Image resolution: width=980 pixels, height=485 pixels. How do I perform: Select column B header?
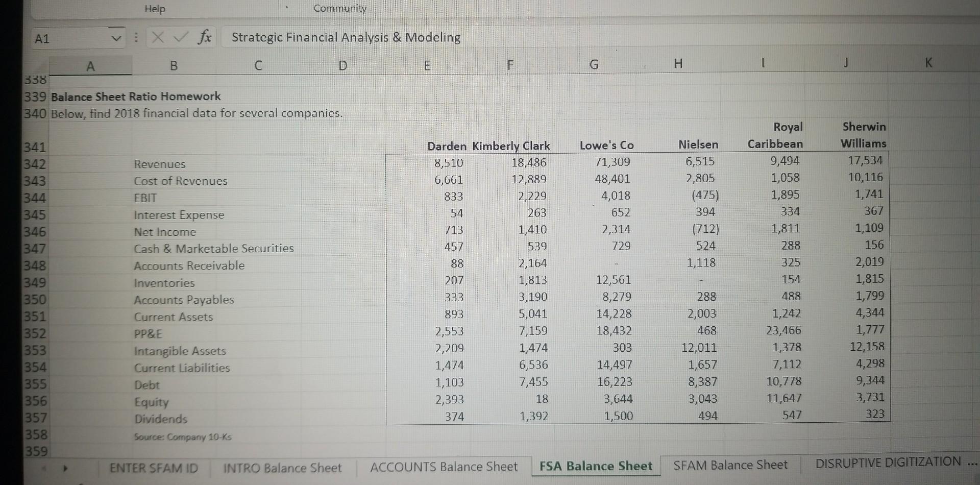pos(174,66)
